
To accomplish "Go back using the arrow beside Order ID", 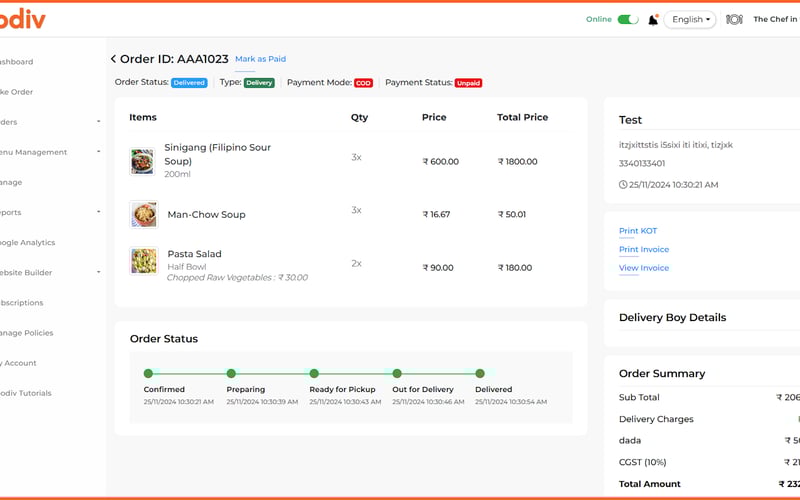I will (x=113, y=59).
